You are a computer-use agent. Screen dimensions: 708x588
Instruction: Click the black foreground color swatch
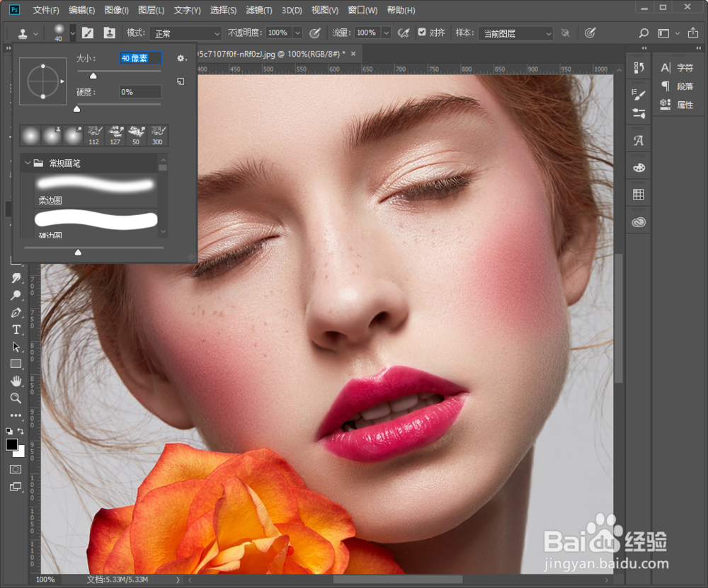pos(11,444)
